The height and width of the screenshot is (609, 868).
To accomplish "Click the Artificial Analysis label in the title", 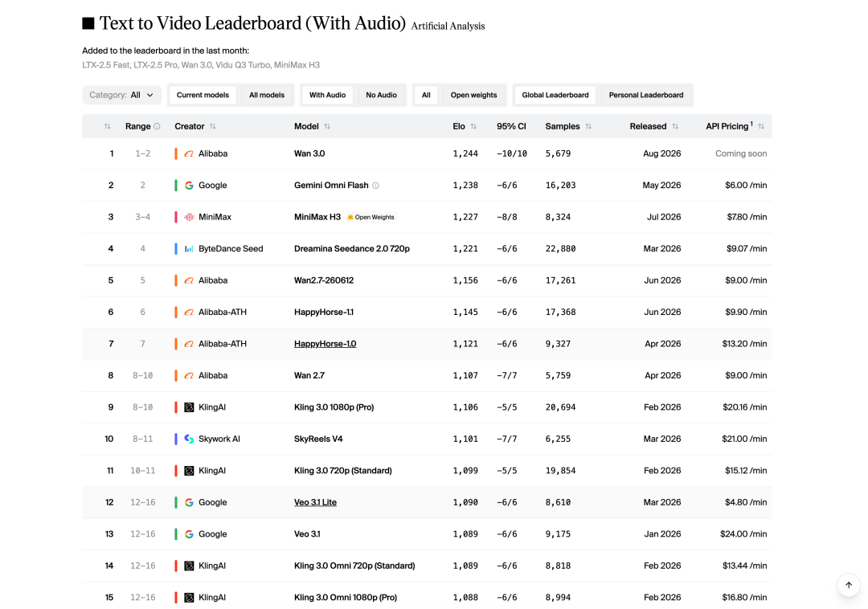I will [x=448, y=26].
